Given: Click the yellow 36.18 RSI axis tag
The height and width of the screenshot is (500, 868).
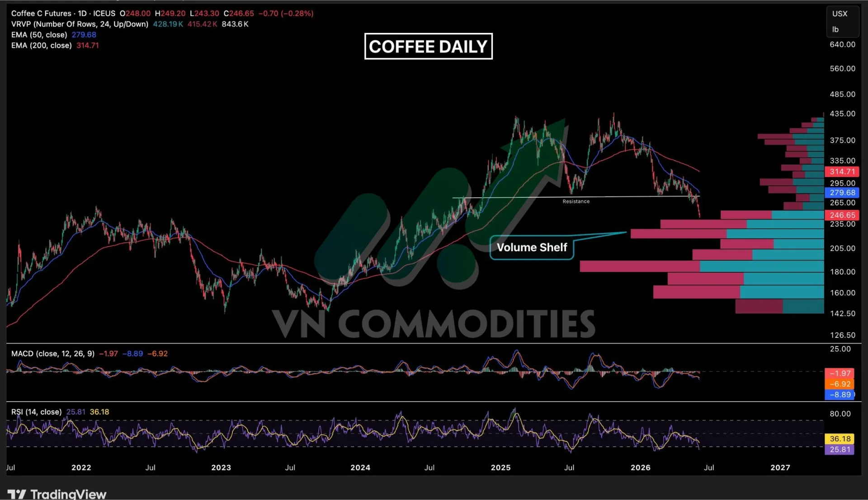Looking at the screenshot, I should coord(840,439).
